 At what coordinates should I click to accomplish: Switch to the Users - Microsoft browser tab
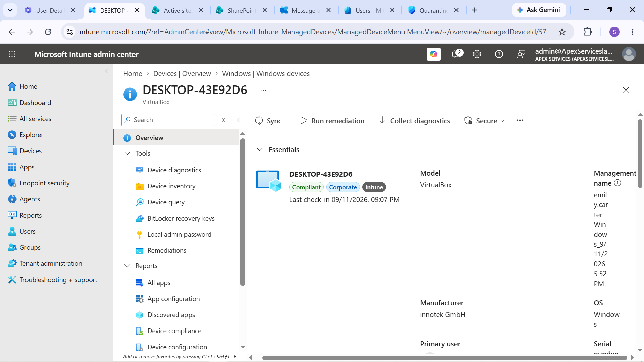pos(369,10)
